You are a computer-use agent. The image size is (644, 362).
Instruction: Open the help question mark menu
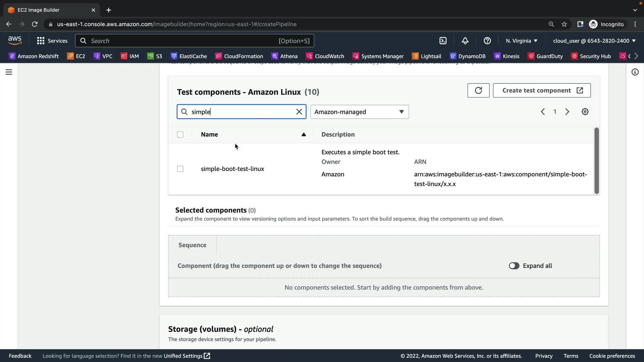click(487, 41)
